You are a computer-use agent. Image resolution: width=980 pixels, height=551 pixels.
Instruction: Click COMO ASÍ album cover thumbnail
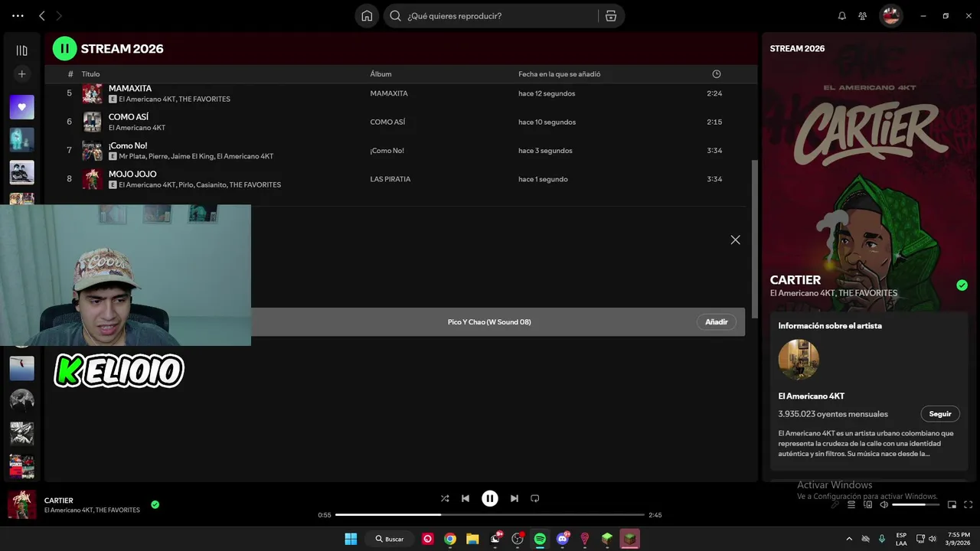(x=92, y=122)
